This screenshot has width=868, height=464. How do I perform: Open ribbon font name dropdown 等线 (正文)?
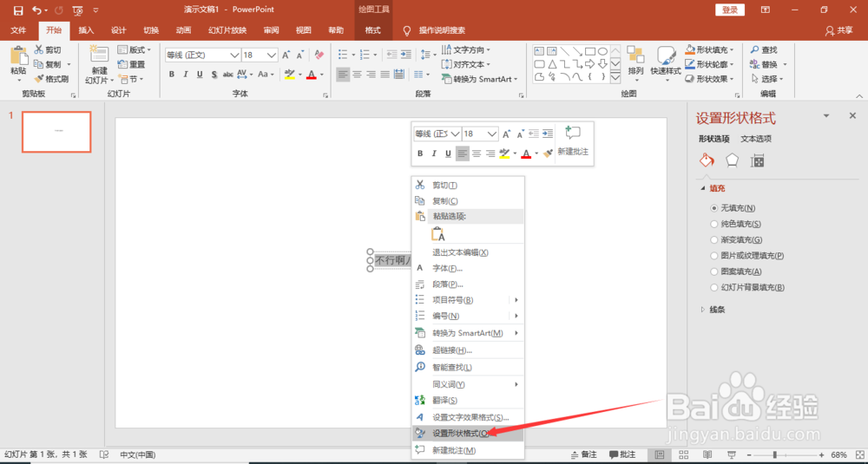tap(234, 55)
